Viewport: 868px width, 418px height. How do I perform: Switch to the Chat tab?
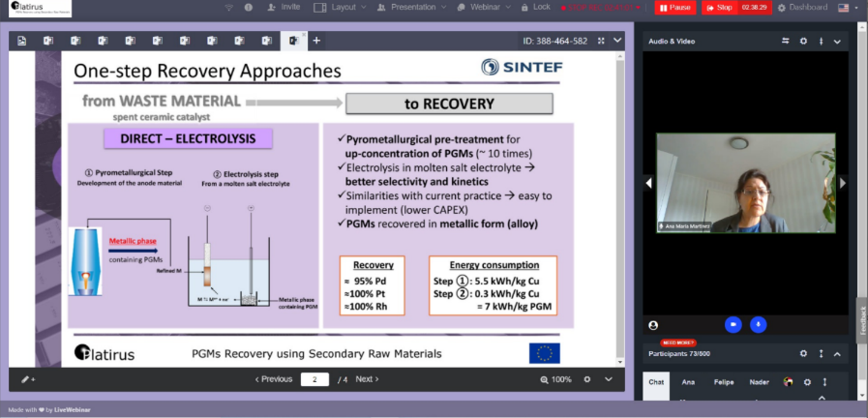click(x=656, y=382)
